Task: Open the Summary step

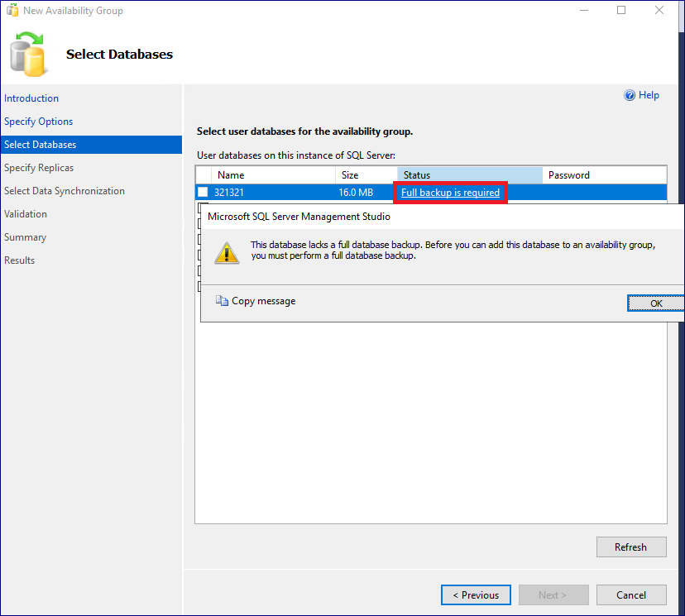Action: (x=25, y=237)
